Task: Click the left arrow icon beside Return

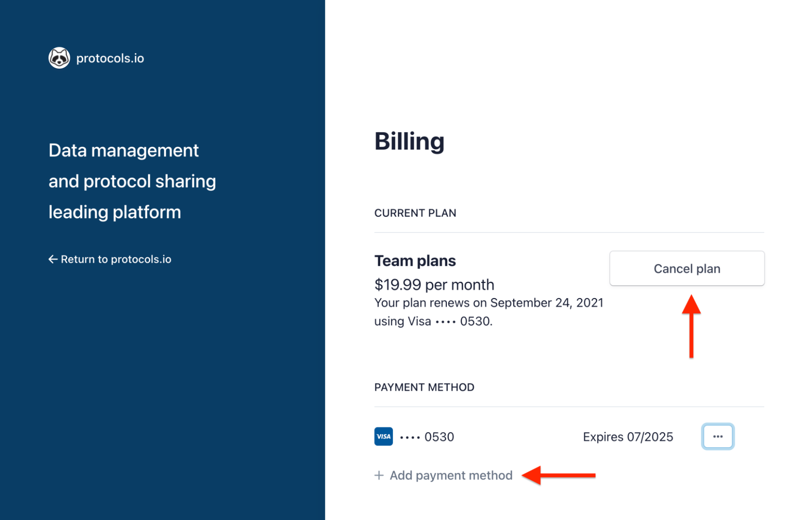Action: click(x=53, y=259)
